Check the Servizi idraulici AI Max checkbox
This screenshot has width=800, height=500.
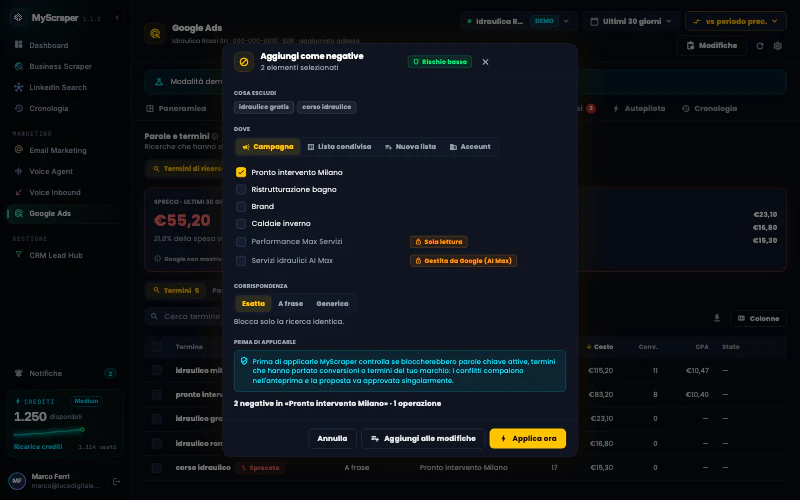point(241,261)
